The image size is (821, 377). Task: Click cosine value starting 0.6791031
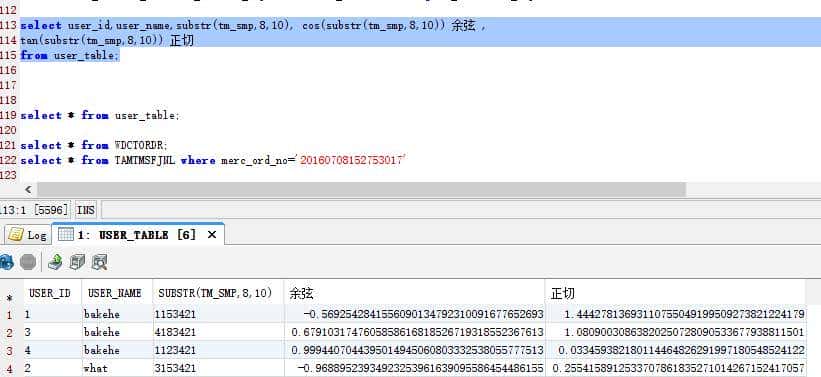pos(414,332)
